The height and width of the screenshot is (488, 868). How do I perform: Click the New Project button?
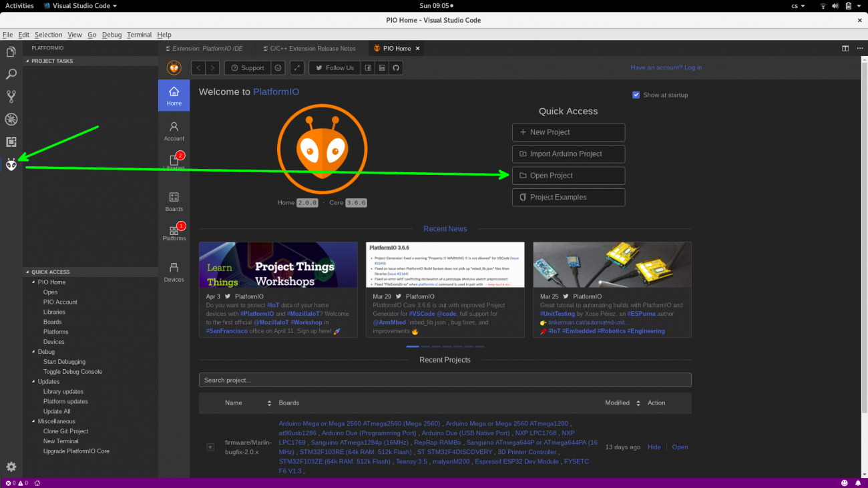[568, 132]
